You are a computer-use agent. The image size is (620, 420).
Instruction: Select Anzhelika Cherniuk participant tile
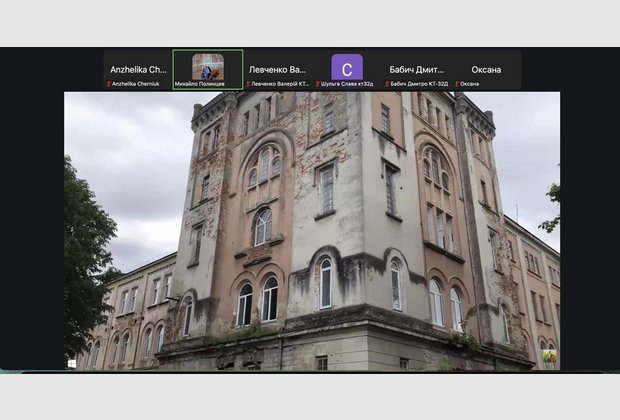point(138,70)
